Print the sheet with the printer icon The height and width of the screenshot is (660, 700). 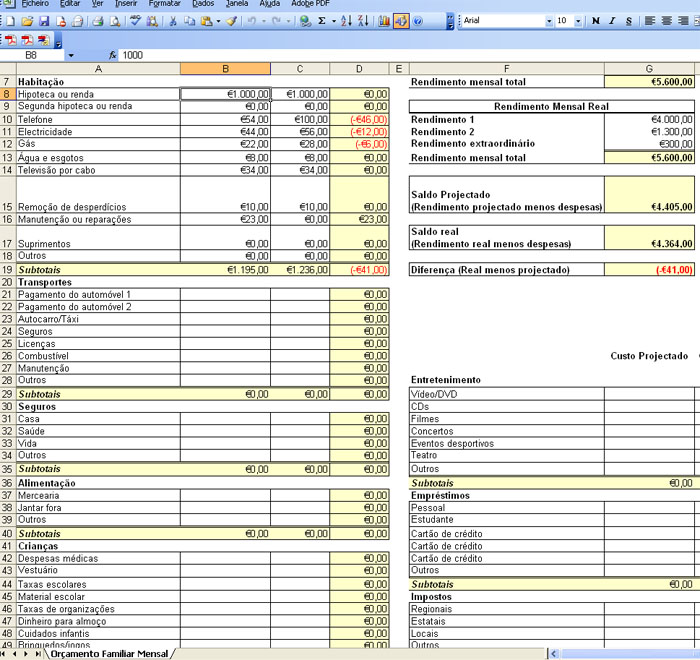pyautogui.click(x=98, y=21)
